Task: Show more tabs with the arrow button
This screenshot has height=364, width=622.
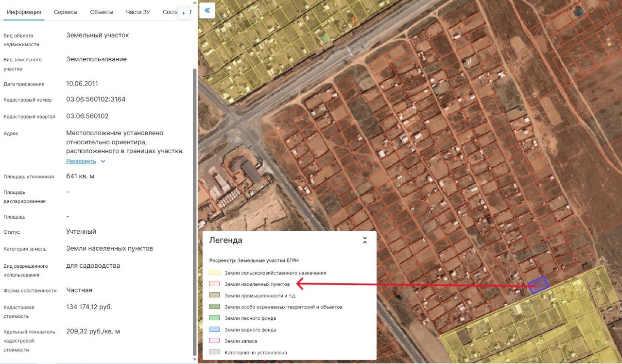Action: coord(184,13)
